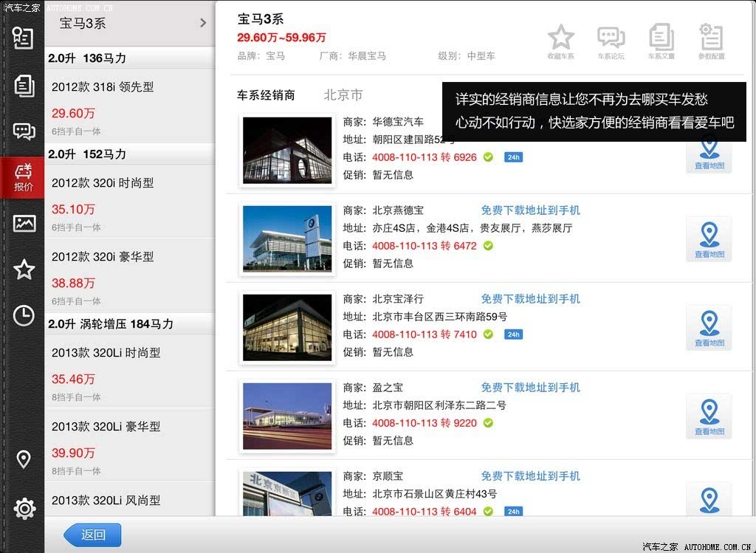Viewport: 756px width, 553px height.
Task: Tap the 收藏车系 star icon
Action: pyautogui.click(x=561, y=42)
